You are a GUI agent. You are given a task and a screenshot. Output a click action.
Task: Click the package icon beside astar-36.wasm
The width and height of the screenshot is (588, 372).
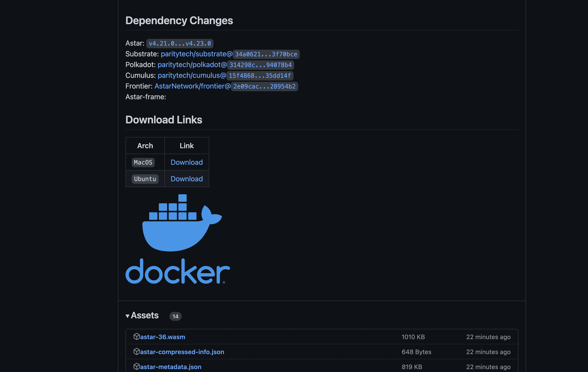tap(136, 336)
